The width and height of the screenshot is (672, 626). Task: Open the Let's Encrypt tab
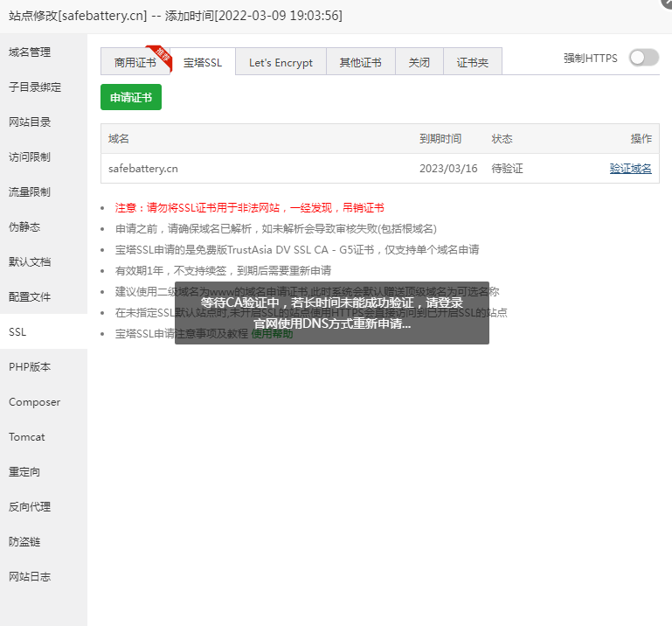pos(281,63)
